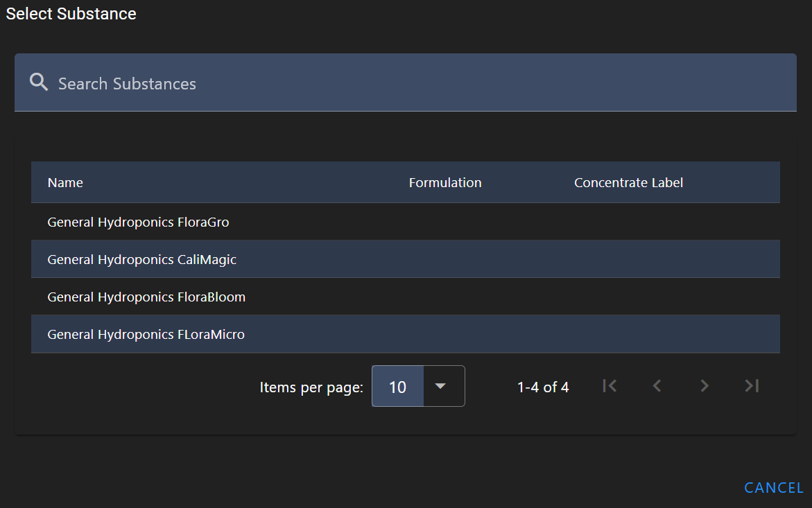Viewport: 812px width, 508px height.
Task: Click the Concentrate Label column header
Action: 628,183
